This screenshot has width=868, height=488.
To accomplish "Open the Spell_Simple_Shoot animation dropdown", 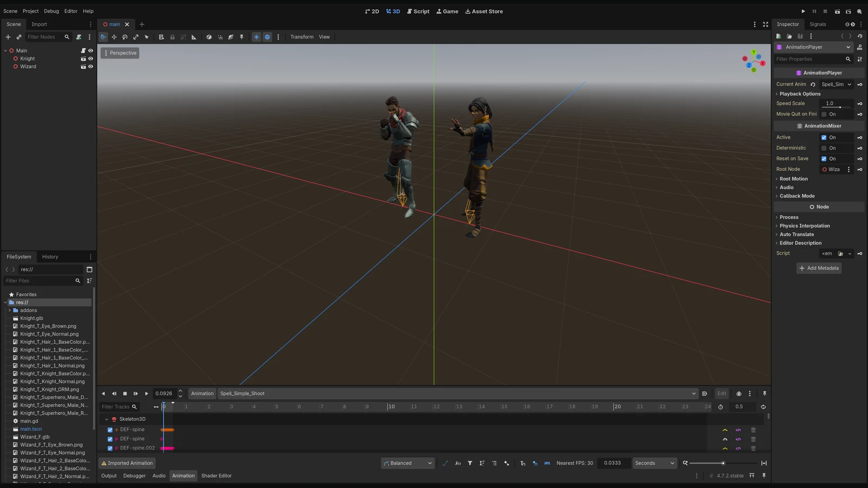I will [x=458, y=394].
